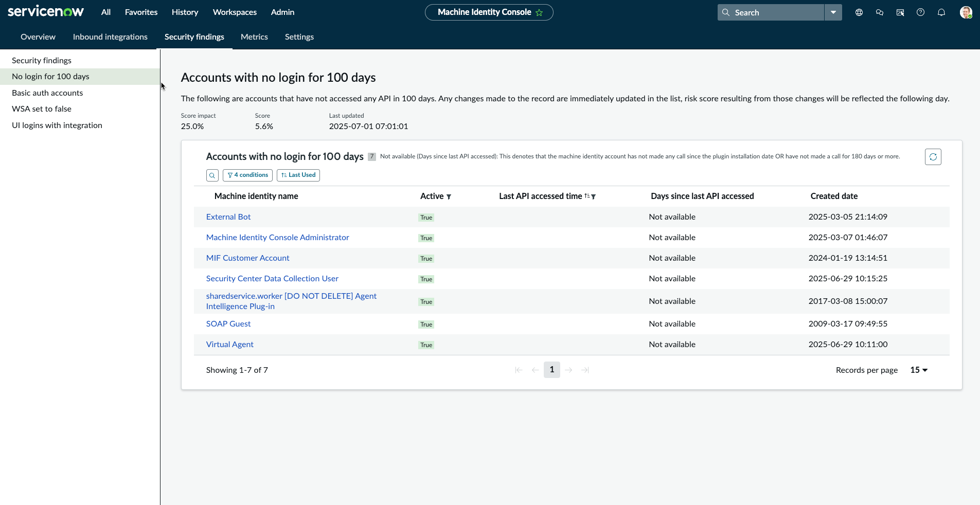The image size is (980, 505).
Task: Open the globe language selector icon
Action: click(859, 12)
